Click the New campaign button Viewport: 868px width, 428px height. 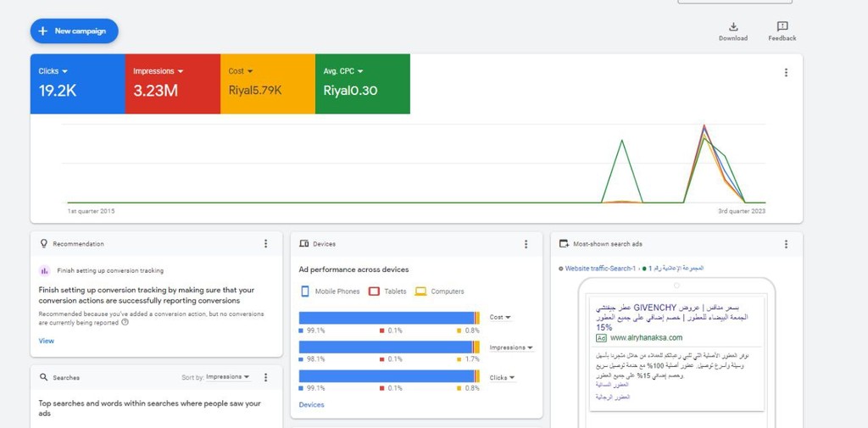74,31
